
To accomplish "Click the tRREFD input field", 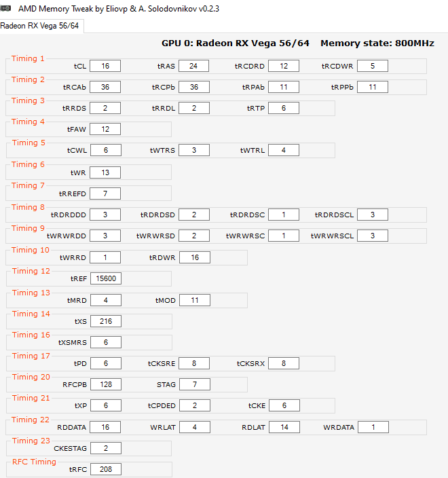I will click(105, 194).
